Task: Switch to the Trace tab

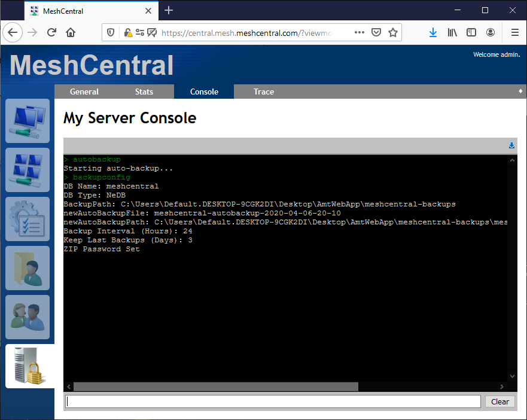Action: 263,92
